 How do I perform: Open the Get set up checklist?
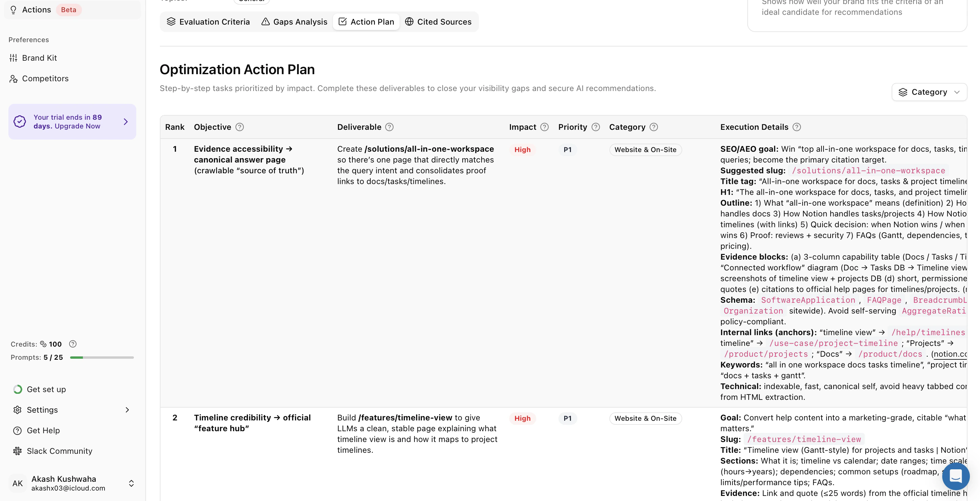tap(46, 389)
